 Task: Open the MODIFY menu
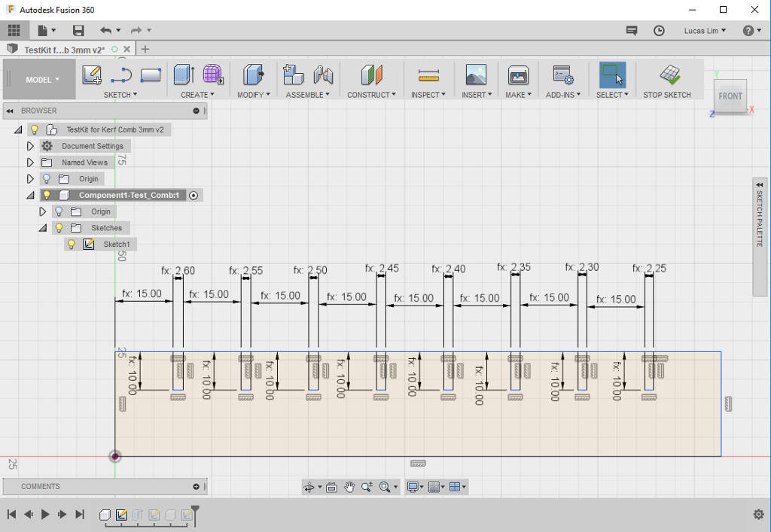[254, 95]
